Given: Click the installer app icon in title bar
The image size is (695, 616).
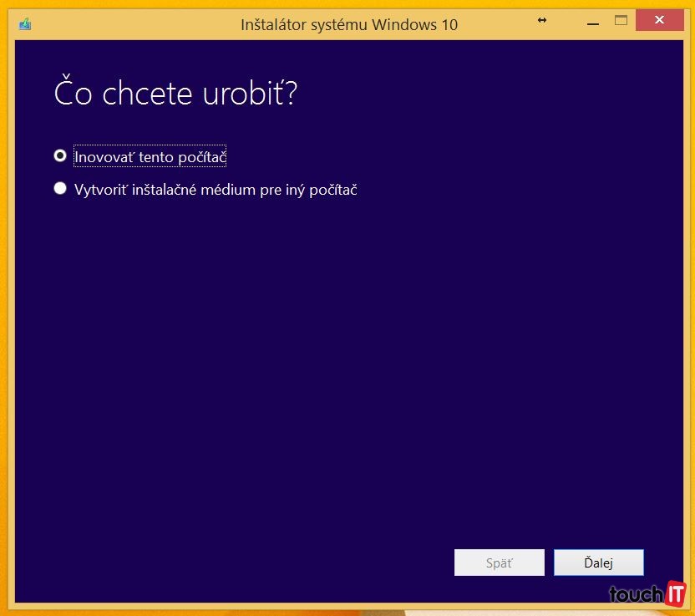Looking at the screenshot, I should click(24, 23).
